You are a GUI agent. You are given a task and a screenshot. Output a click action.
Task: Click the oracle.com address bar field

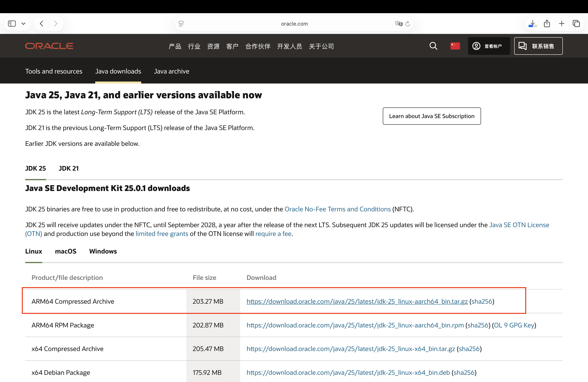(x=294, y=24)
